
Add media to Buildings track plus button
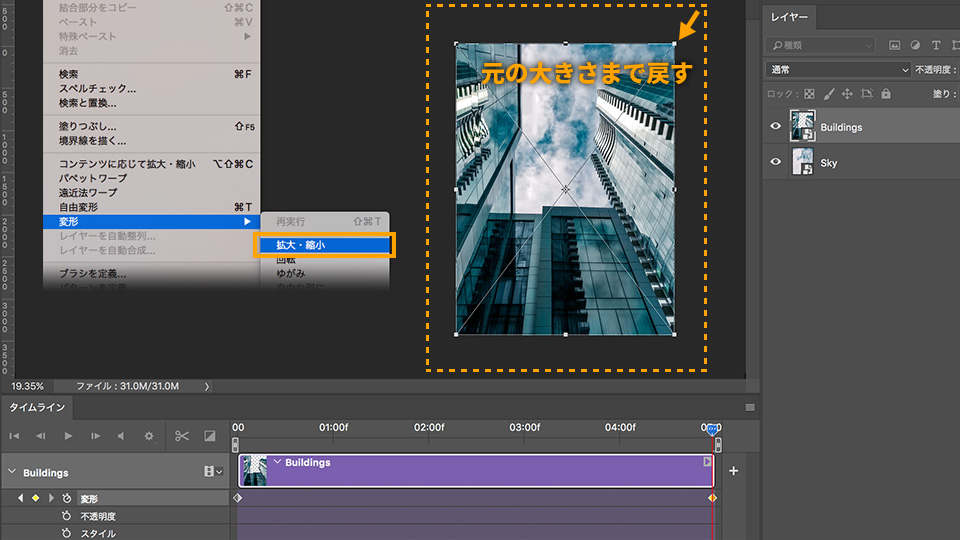[733, 471]
